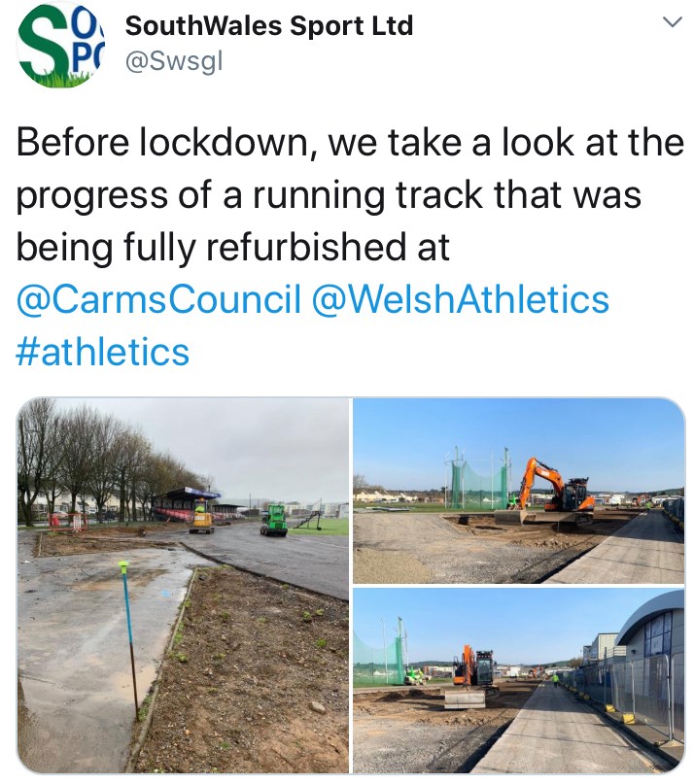The height and width of the screenshot is (784, 694).
Task: Open the @CarmsCouncil mention
Action: 158,299
